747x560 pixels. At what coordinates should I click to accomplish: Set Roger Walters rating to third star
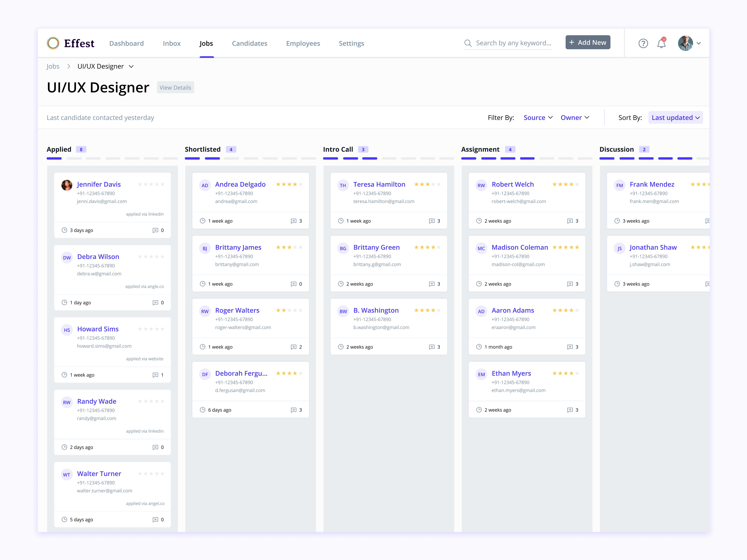[x=289, y=310]
